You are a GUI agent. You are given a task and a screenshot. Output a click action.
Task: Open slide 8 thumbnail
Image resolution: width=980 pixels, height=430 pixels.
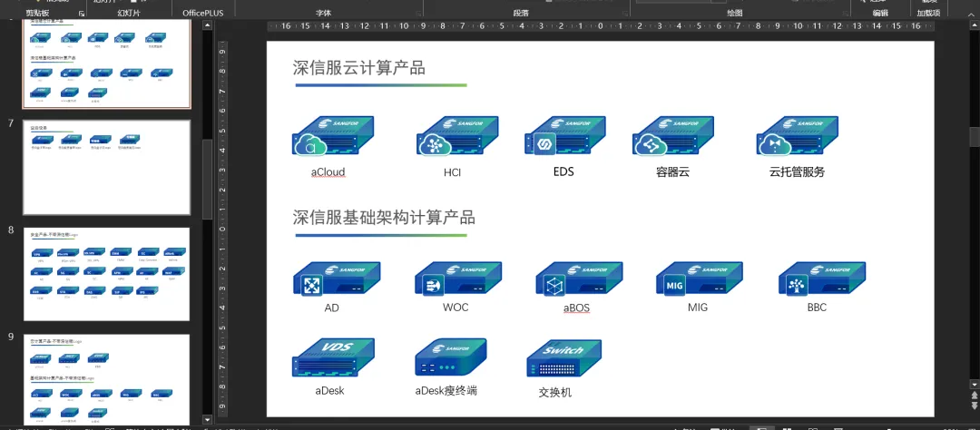(107, 274)
